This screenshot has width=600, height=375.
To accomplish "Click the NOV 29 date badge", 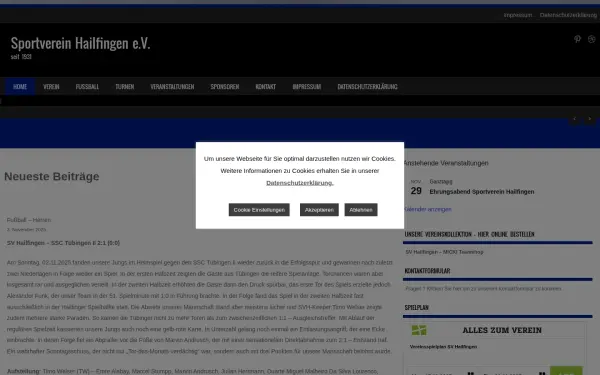I will (x=416, y=188).
